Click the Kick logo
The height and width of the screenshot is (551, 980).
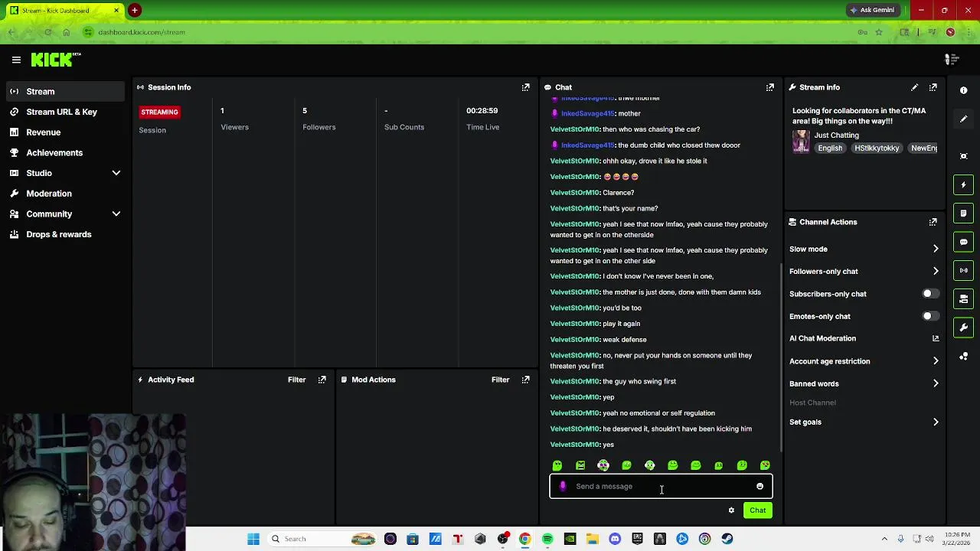pos(55,60)
